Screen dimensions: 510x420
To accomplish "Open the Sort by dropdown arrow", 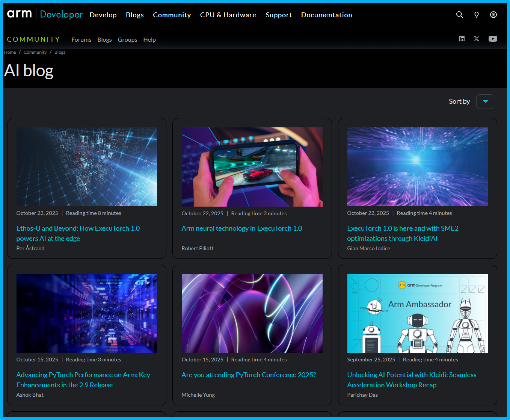I will pyautogui.click(x=485, y=101).
